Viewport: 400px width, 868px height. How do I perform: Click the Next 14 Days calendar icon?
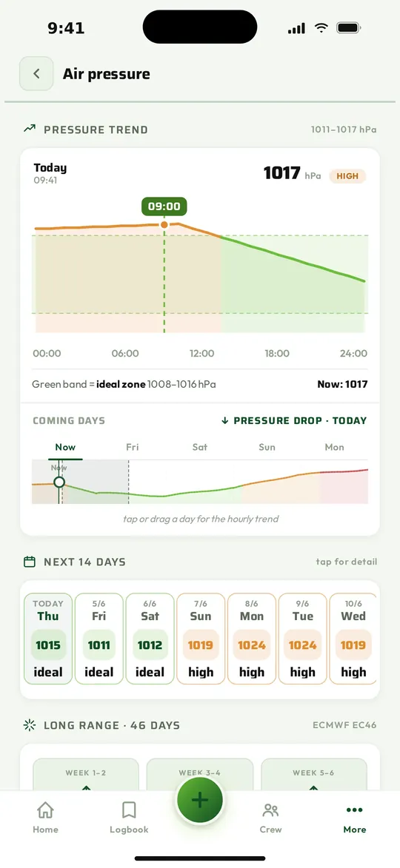point(30,562)
